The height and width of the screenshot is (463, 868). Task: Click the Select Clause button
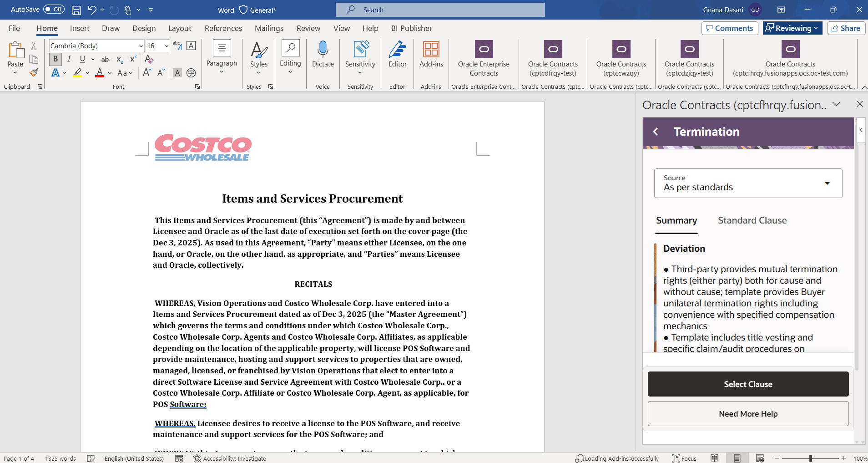click(748, 384)
